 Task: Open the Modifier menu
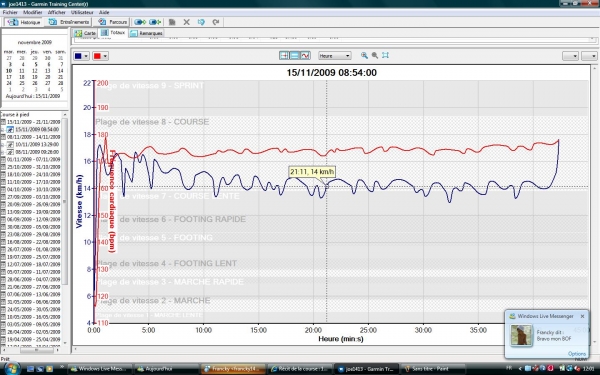pyautogui.click(x=33, y=13)
